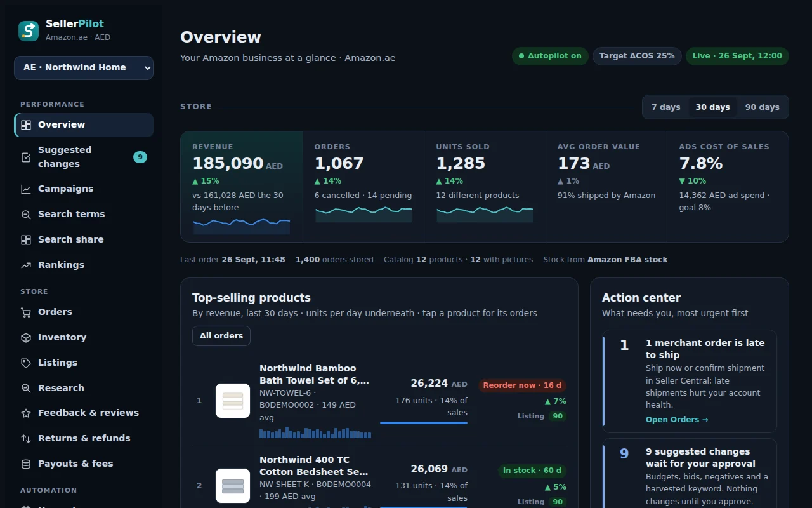Click the Suggested changes badge showing 9
Screen dimensions: 812x508
click(x=140, y=157)
